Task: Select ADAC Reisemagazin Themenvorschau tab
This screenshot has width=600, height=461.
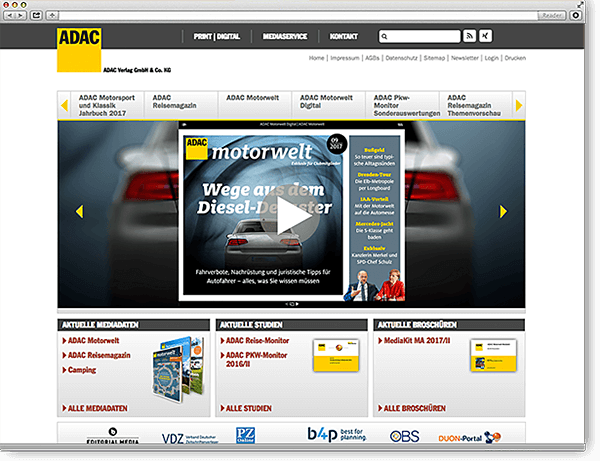Action: click(x=476, y=105)
